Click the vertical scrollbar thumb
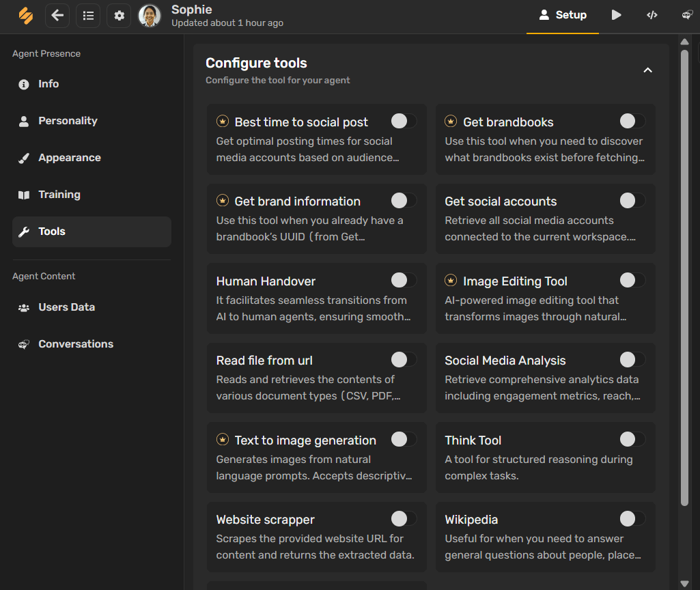Screen dimensions: 700x590 (684, 278)
